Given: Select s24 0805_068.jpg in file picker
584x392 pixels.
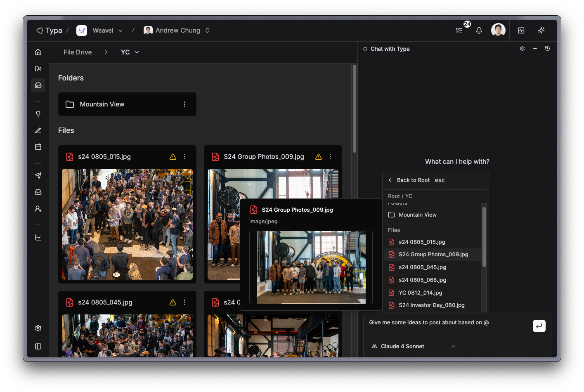Looking at the screenshot, I should [x=422, y=280].
